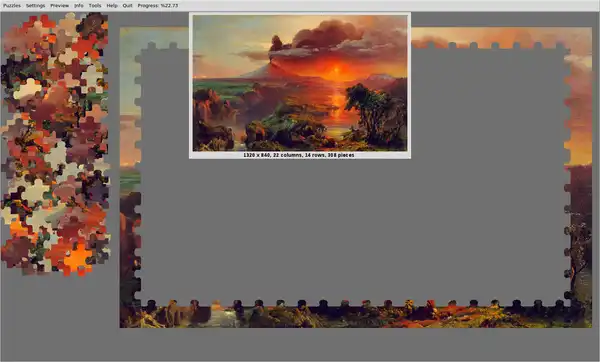600x362 pixels.
Task: Open the Tools menu
Action: tap(95, 6)
